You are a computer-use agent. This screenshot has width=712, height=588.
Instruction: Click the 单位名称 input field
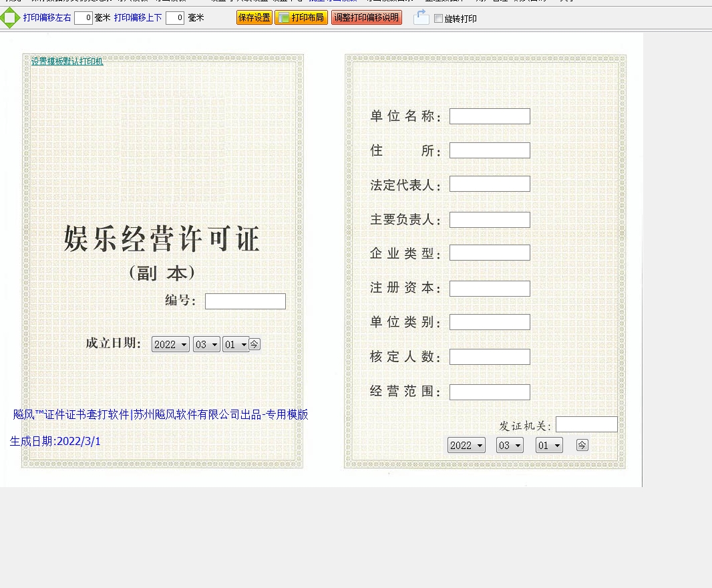click(x=490, y=116)
